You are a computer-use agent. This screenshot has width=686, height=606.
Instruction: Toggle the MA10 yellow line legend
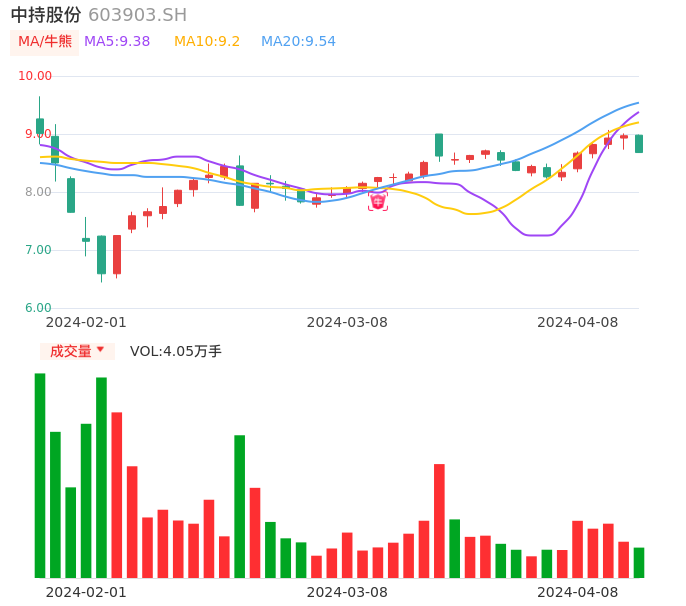pyautogui.click(x=207, y=42)
